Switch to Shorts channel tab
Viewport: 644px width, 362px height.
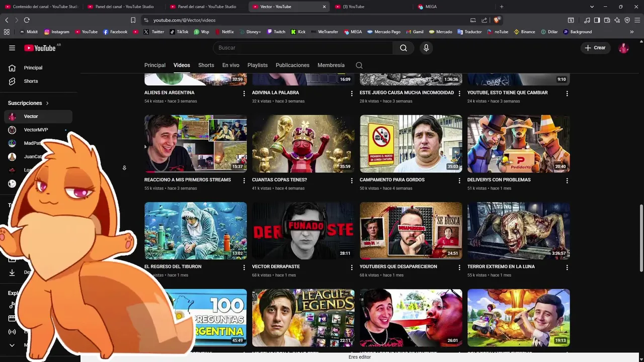pyautogui.click(x=206, y=65)
